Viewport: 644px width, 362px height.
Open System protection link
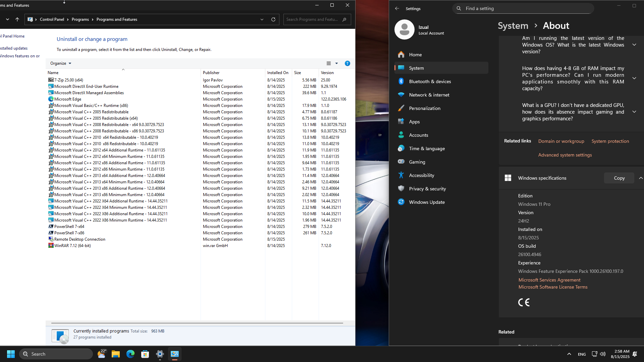[610, 141]
